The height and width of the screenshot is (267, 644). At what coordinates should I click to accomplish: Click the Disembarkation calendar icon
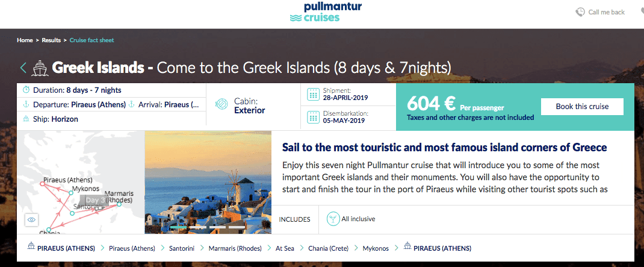coord(313,116)
